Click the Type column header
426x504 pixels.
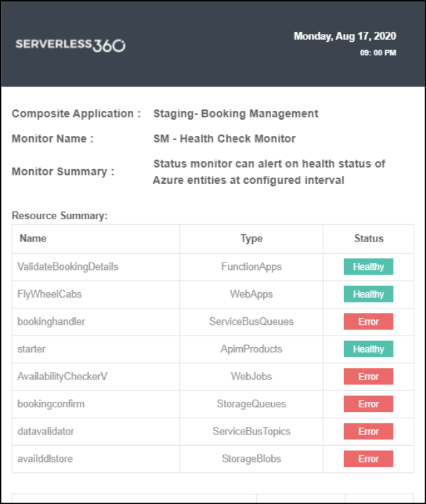pyautogui.click(x=252, y=239)
